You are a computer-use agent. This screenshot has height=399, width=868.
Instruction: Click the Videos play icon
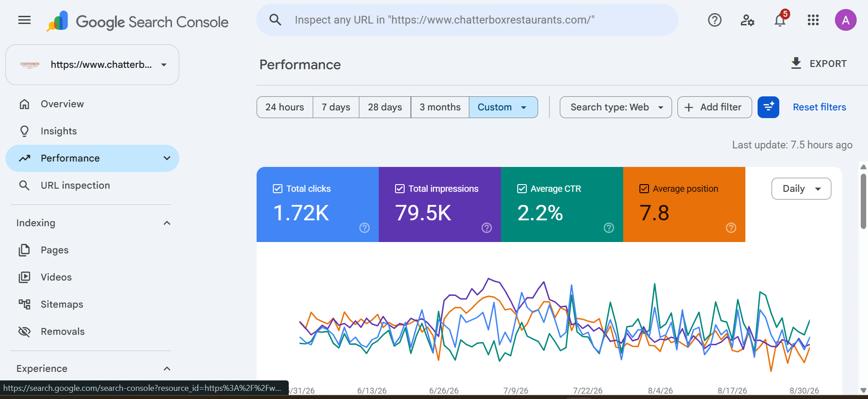24,277
